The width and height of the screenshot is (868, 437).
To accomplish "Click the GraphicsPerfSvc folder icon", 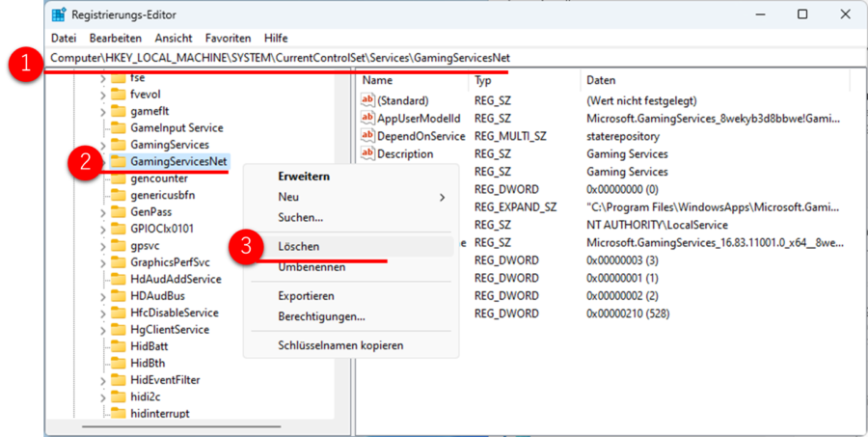I will pyautogui.click(x=118, y=262).
